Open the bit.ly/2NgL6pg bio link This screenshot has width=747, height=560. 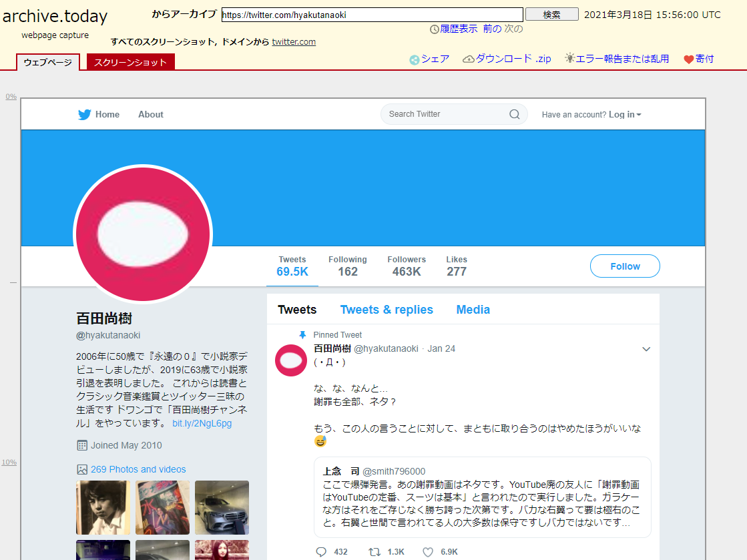click(202, 423)
